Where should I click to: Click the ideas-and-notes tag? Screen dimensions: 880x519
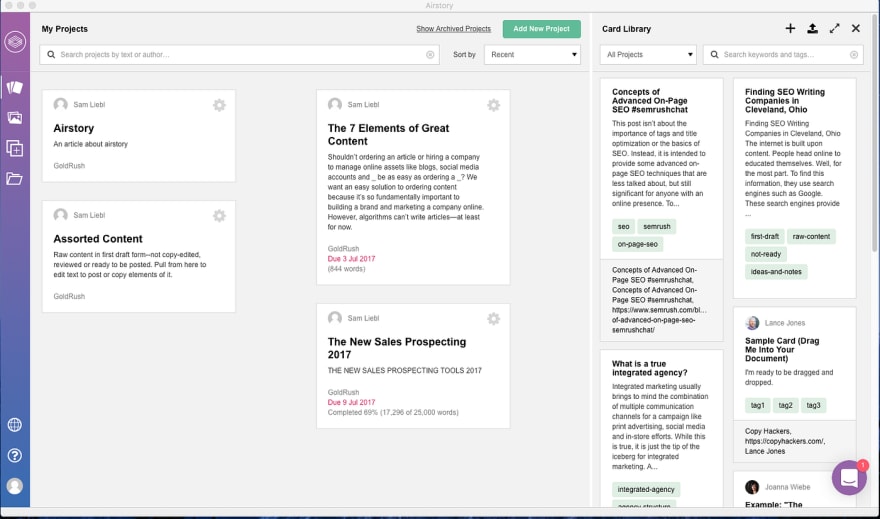tap(776, 272)
